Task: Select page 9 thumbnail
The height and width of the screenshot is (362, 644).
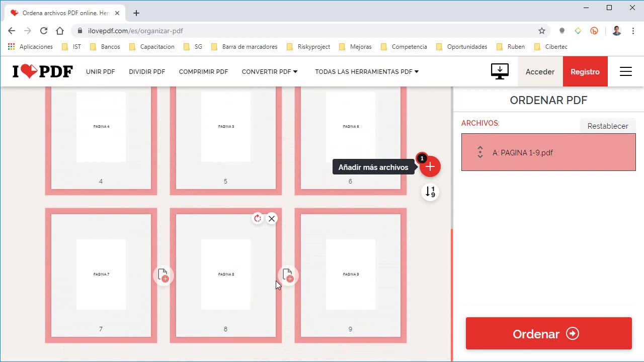Action: tap(351, 276)
